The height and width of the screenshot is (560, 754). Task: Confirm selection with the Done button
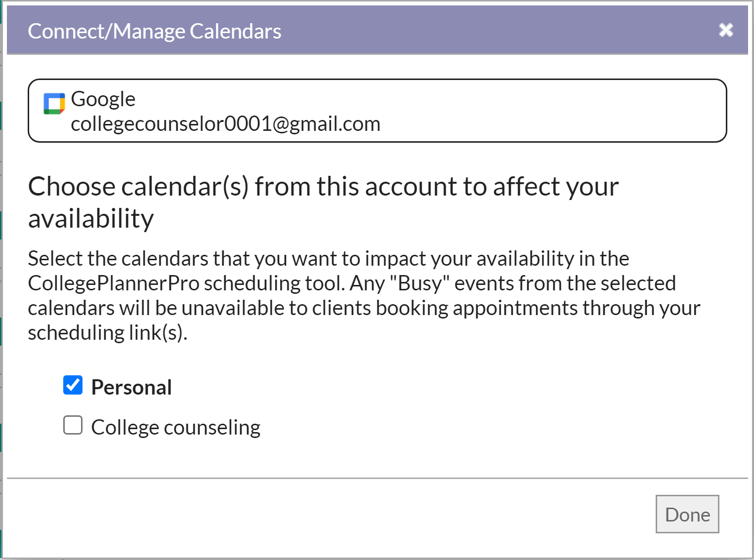point(687,514)
